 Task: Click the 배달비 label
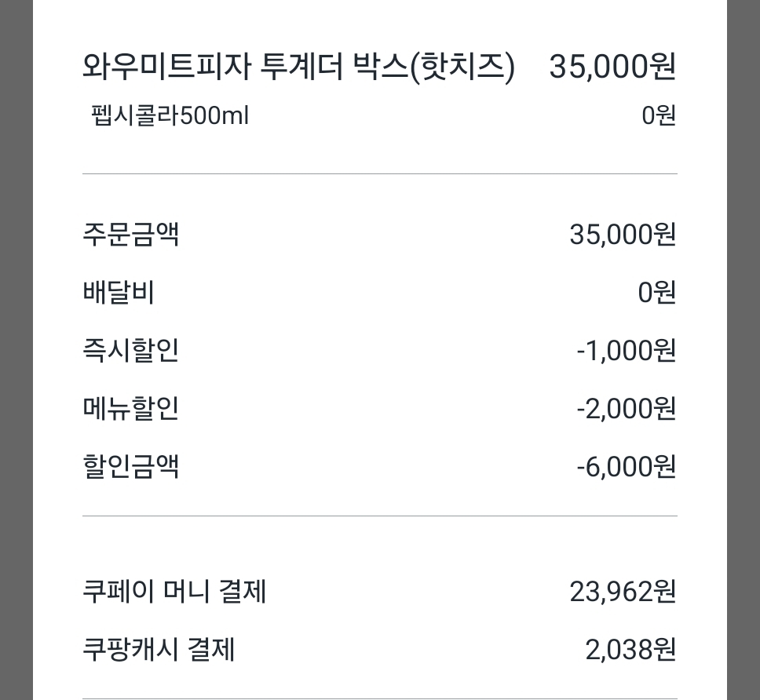(x=119, y=292)
